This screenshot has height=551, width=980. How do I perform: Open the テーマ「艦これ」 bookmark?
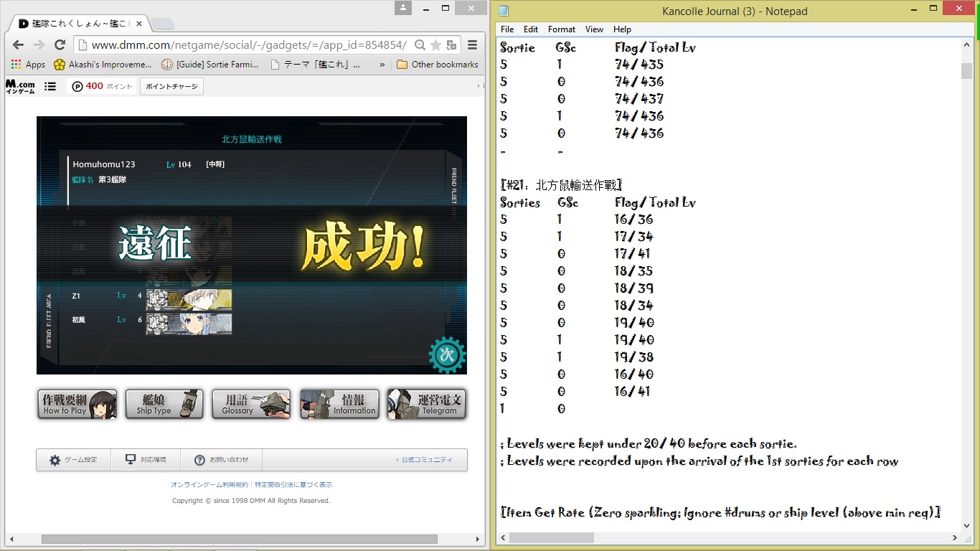pyautogui.click(x=316, y=65)
